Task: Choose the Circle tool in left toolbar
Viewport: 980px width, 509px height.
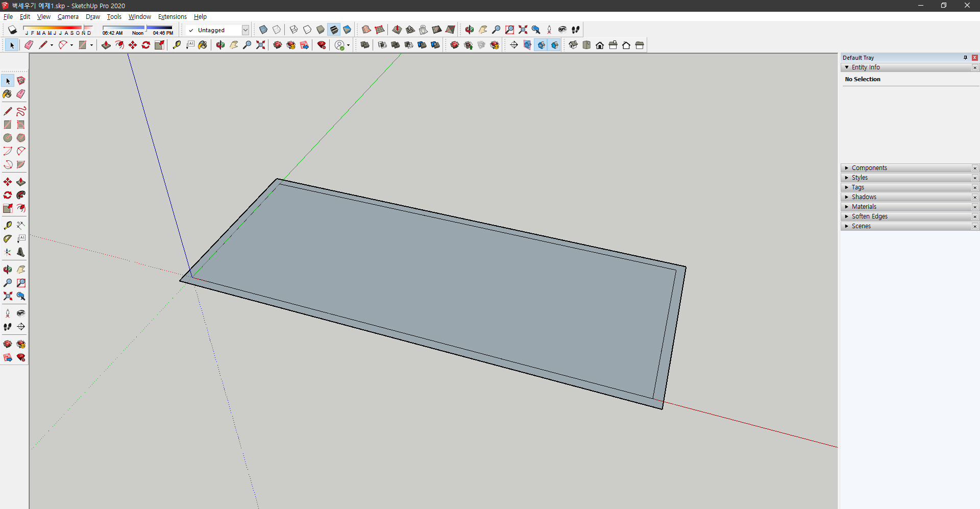Action: coord(7,138)
